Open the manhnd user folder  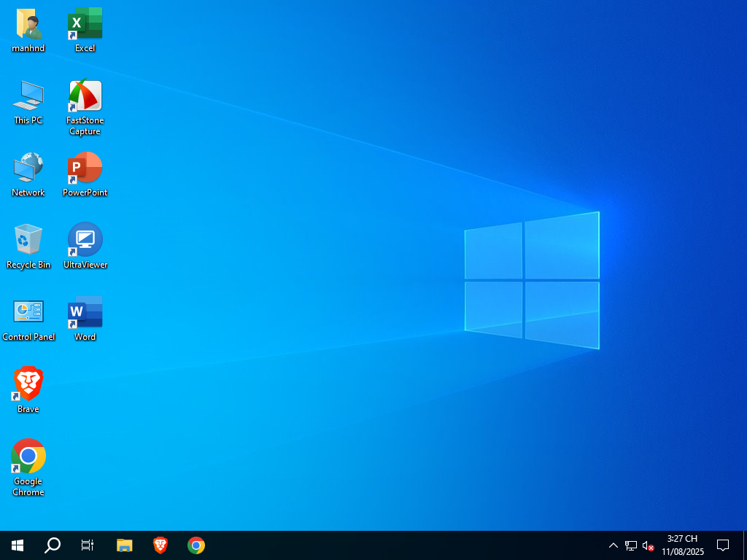point(28,23)
